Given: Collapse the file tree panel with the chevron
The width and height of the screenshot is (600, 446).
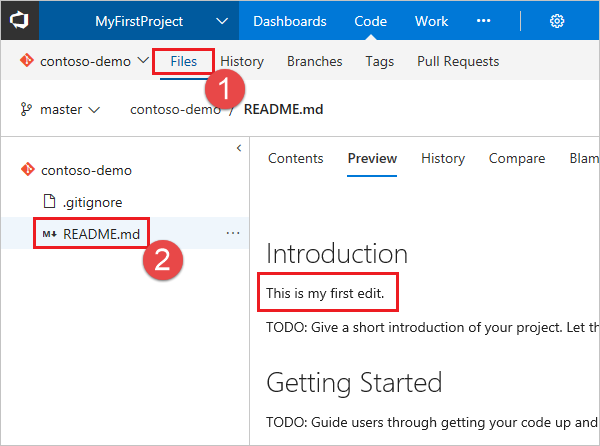Looking at the screenshot, I should 238,148.
